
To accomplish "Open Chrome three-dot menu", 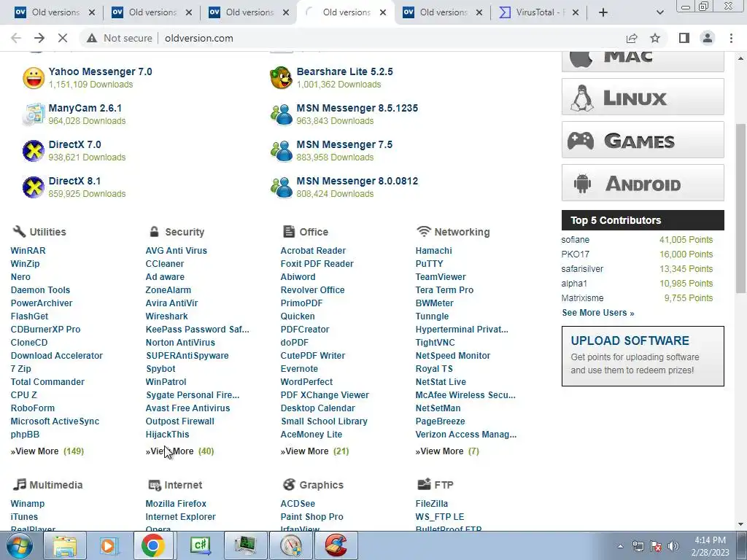I will [731, 38].
